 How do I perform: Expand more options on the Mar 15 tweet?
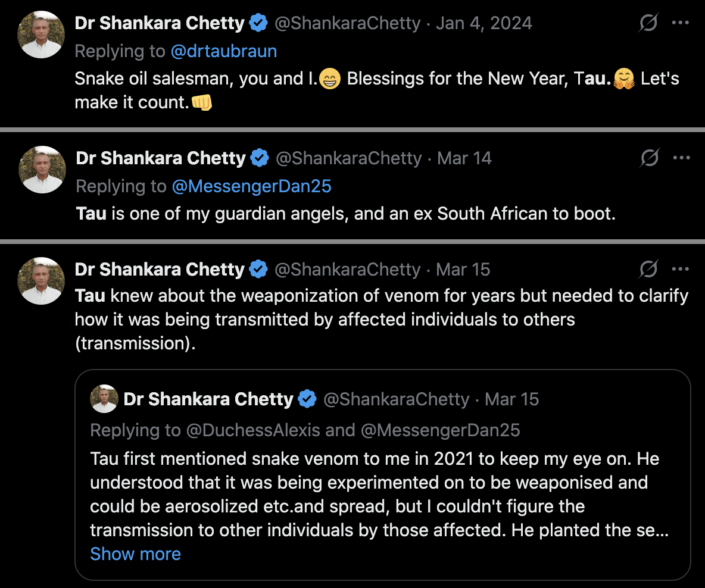point(680,270)
